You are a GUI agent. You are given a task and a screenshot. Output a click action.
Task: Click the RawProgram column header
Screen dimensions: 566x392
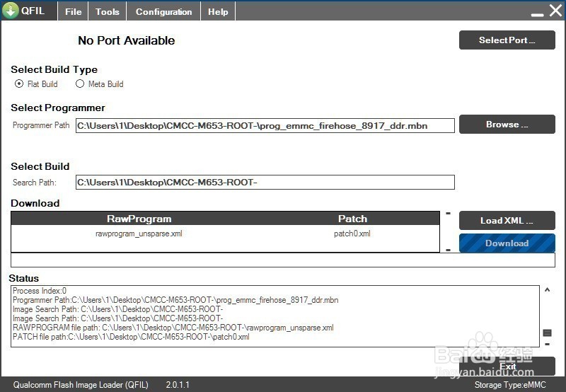[x=139, y=219]
